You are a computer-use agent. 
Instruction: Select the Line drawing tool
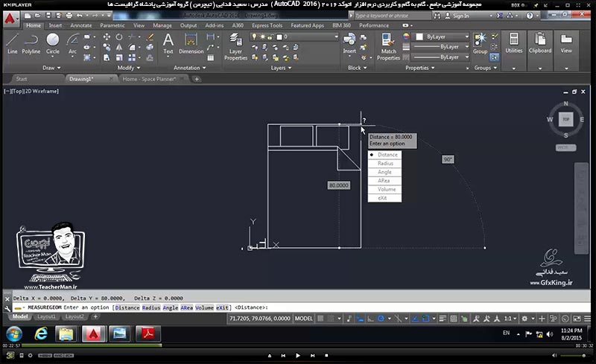[12, 44]
